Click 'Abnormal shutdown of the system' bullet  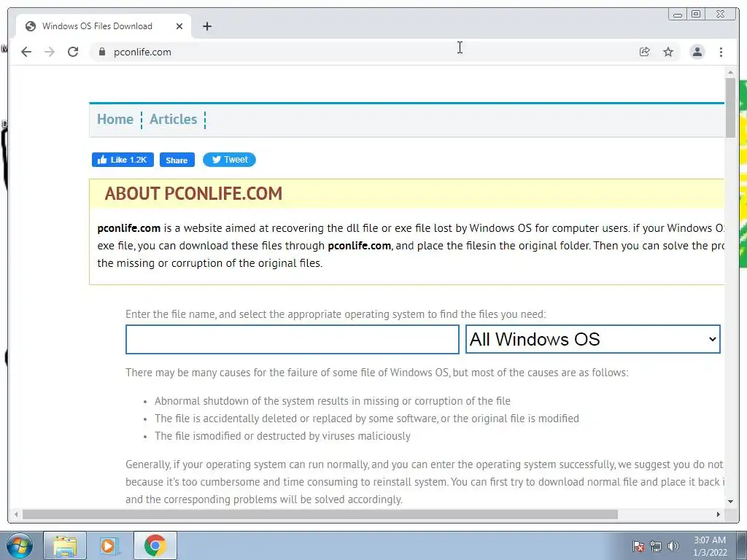(x=333, y=401)
